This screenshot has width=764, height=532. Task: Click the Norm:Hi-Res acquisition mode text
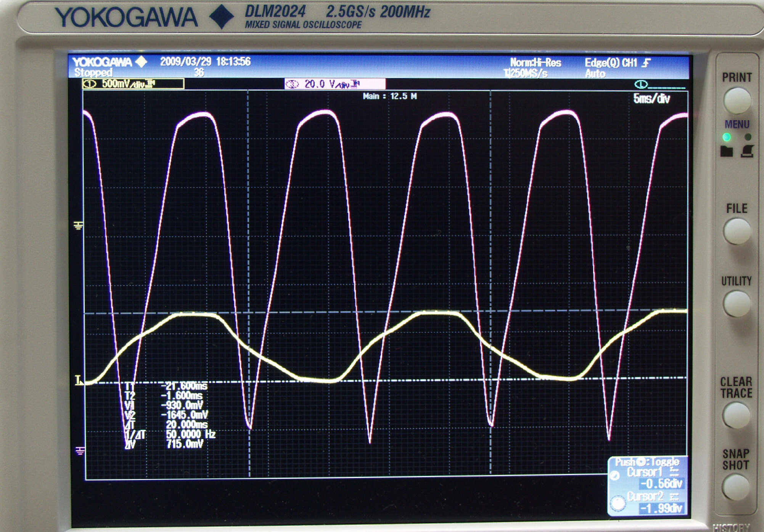pyautogui.click(x=535, y=62)
